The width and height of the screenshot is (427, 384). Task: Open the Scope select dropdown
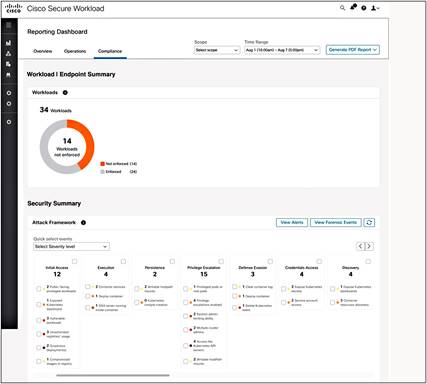217,50
